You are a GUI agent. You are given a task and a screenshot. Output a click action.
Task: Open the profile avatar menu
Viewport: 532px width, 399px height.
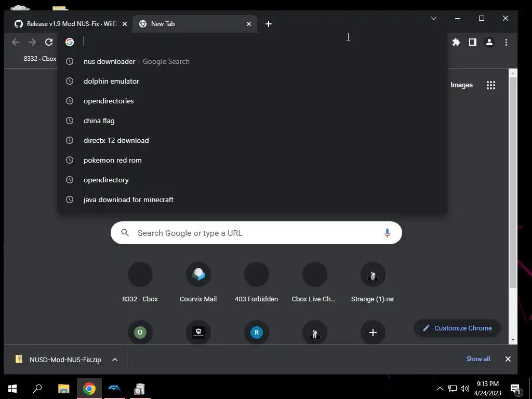489,42
